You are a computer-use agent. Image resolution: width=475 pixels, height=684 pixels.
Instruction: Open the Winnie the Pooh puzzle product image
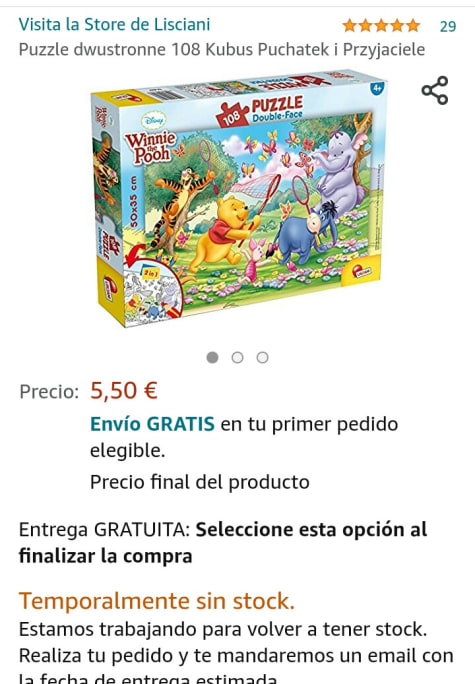[239, 198]
